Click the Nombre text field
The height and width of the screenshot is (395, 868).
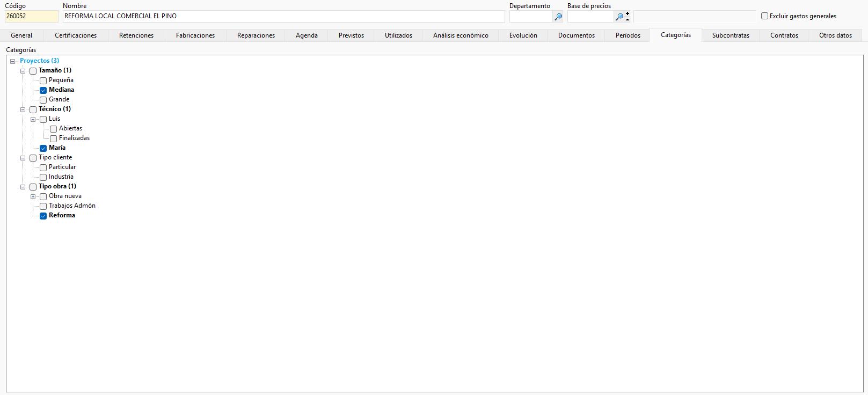283,16
